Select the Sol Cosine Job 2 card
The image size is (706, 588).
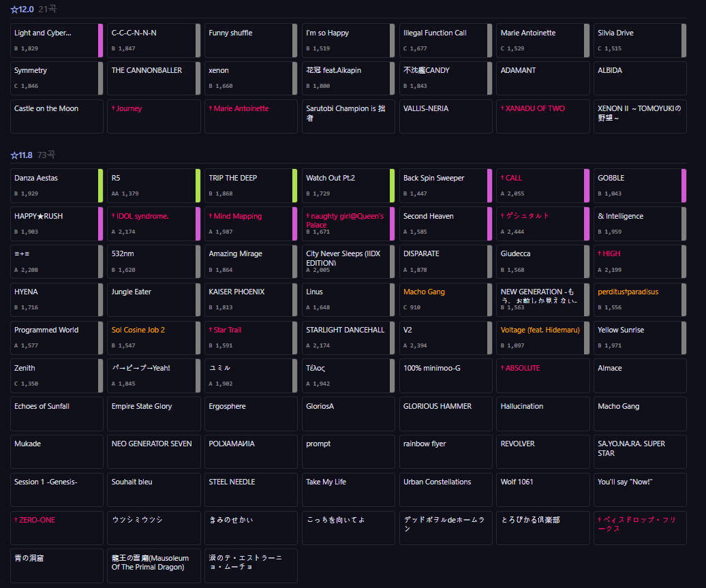click(x=154, y=338)
